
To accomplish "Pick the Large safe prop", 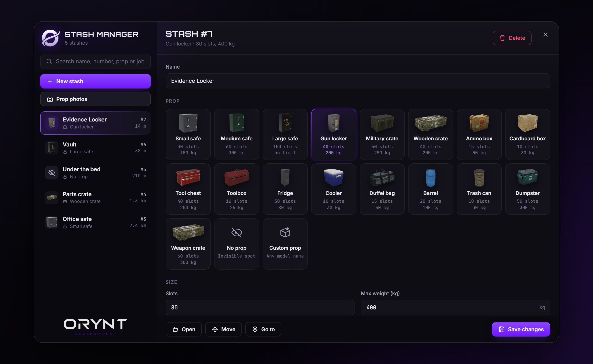I will click(x=285, y=134).
